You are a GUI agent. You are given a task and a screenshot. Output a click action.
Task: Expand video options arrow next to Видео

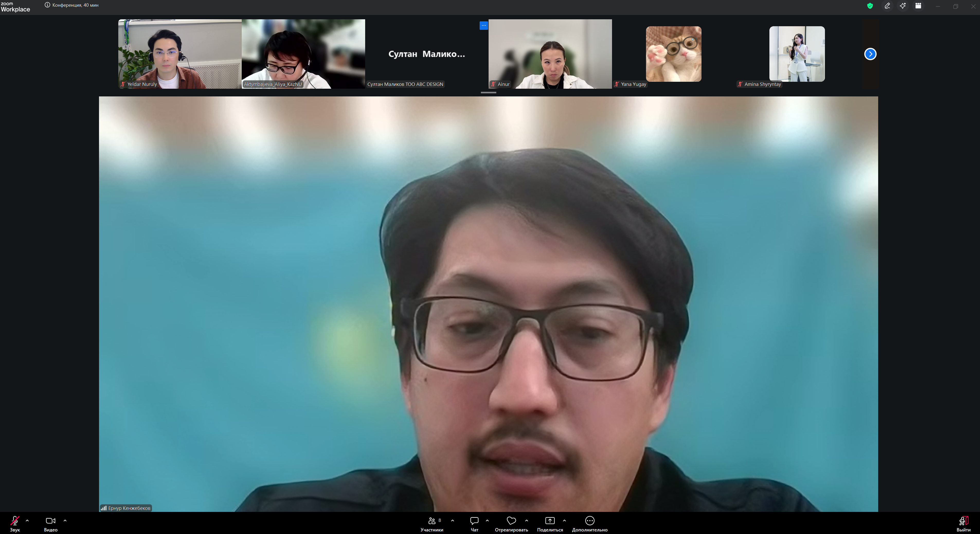(65, 520)
